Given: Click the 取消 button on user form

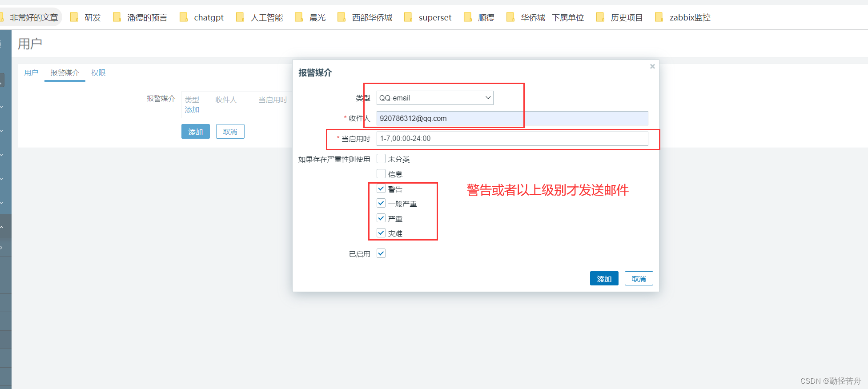Looking at the screenshot, I should point(230,132).
